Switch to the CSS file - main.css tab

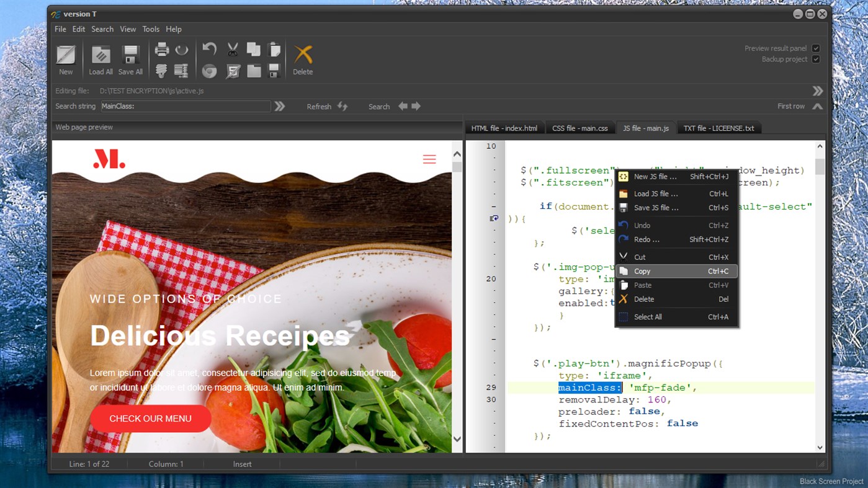579,128
